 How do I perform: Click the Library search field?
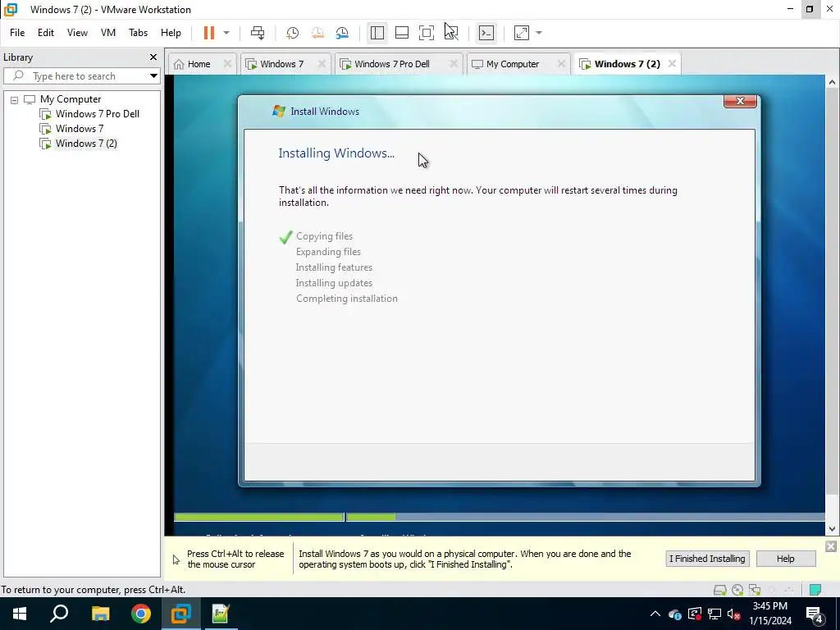[x=80, y=76]
